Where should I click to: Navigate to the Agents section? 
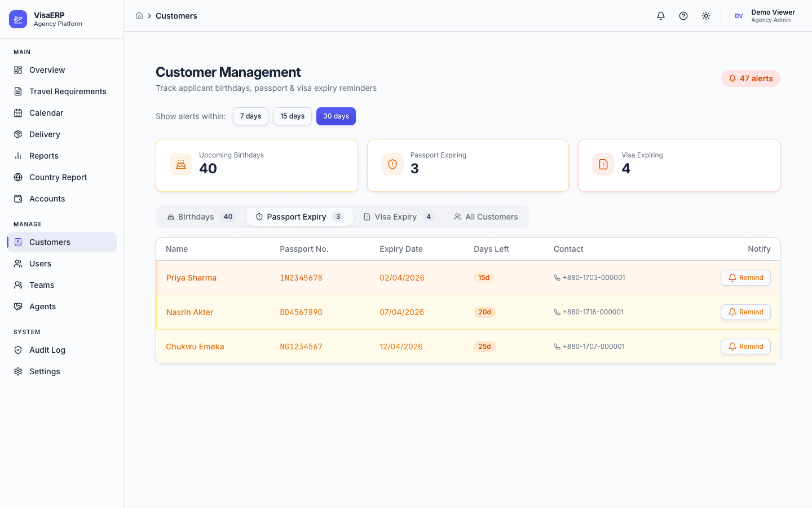click(x=42, y=306)
